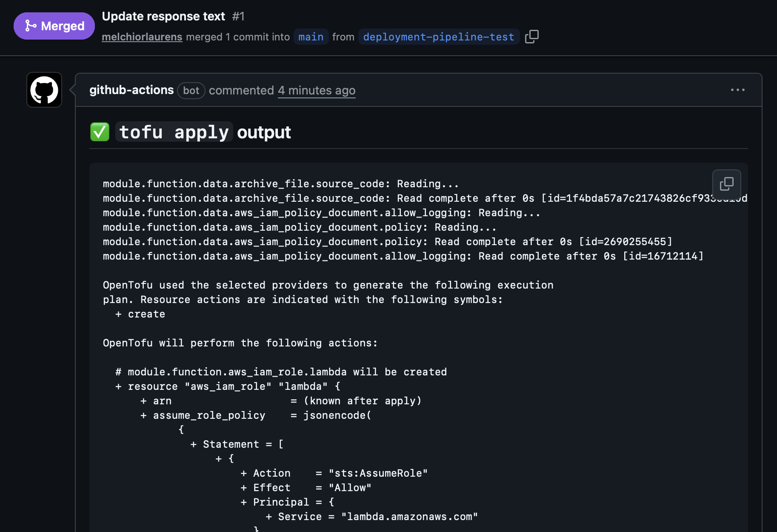Click the '4 minutes ago' timestamp
Viewport: 777px width, 532px height.
[316, 90]
